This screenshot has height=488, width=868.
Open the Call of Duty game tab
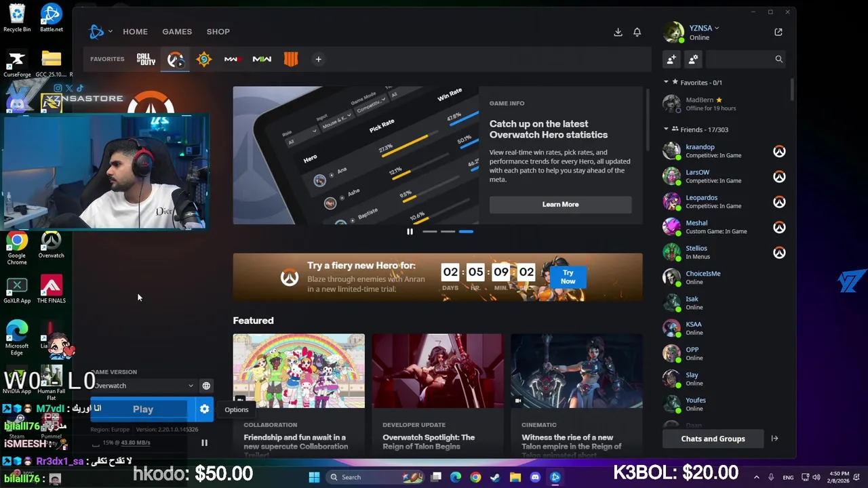pos(146,59)
